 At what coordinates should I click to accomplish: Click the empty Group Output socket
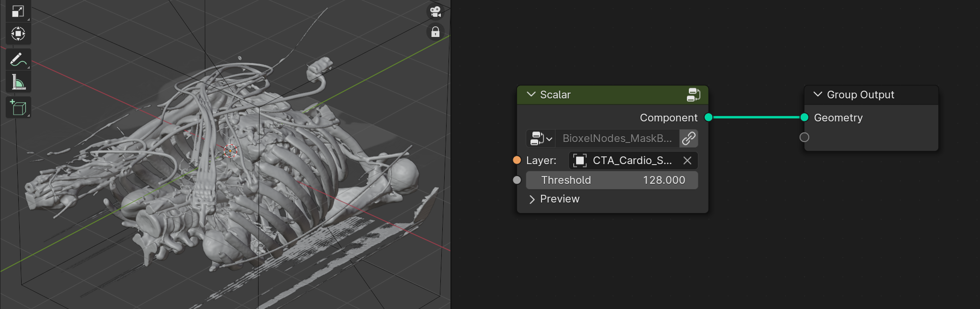(804, 138)
